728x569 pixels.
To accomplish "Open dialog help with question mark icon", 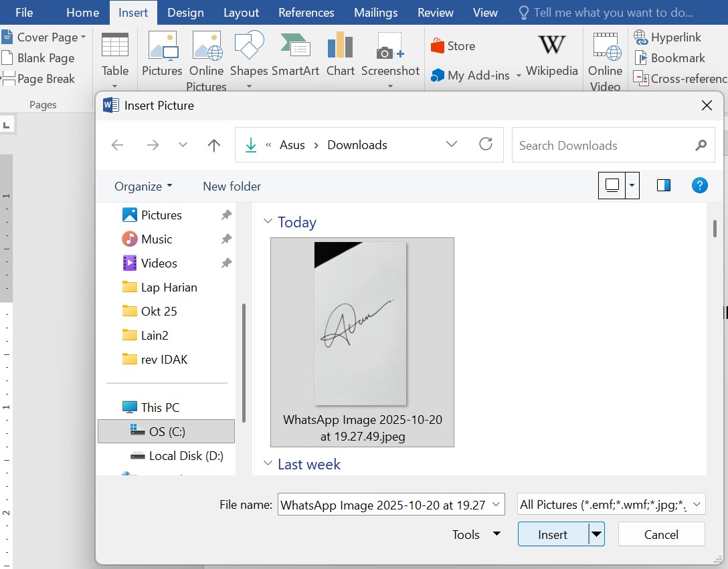I will pos(699,186).
